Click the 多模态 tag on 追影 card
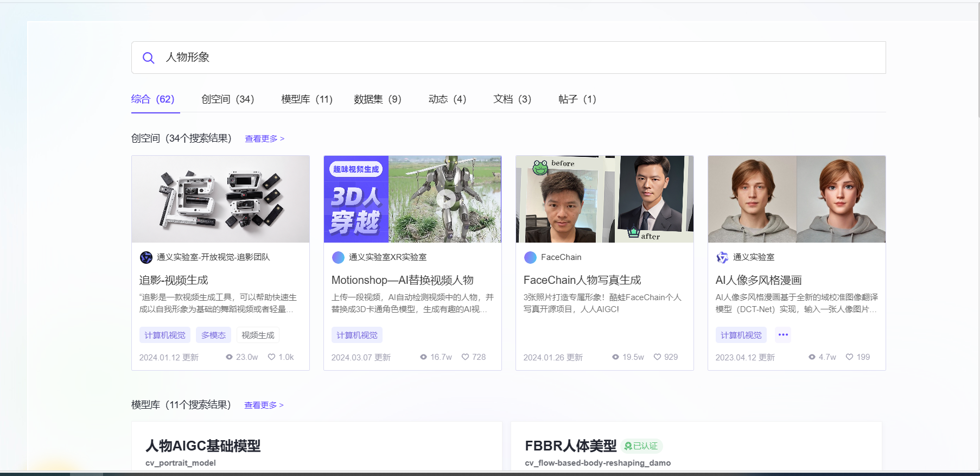980x476 pixels. click(213, 335)
